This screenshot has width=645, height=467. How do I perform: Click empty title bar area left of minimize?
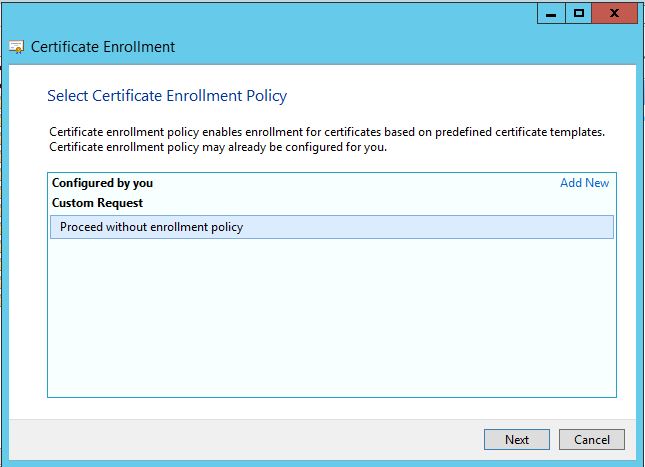click(x=300, y=12)
